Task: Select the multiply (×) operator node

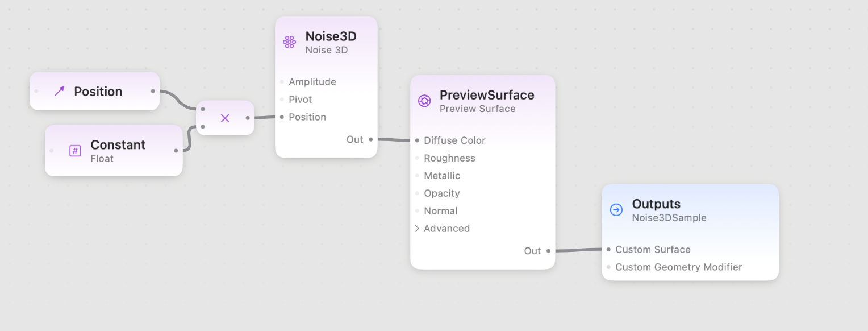Action: [225, 118]
